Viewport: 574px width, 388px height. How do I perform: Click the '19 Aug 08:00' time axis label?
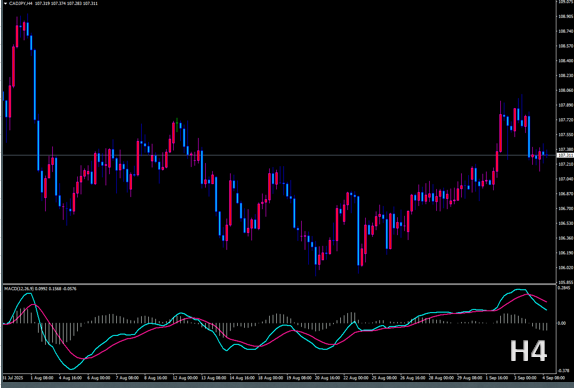pyautogui.click(x=299, y=378)
